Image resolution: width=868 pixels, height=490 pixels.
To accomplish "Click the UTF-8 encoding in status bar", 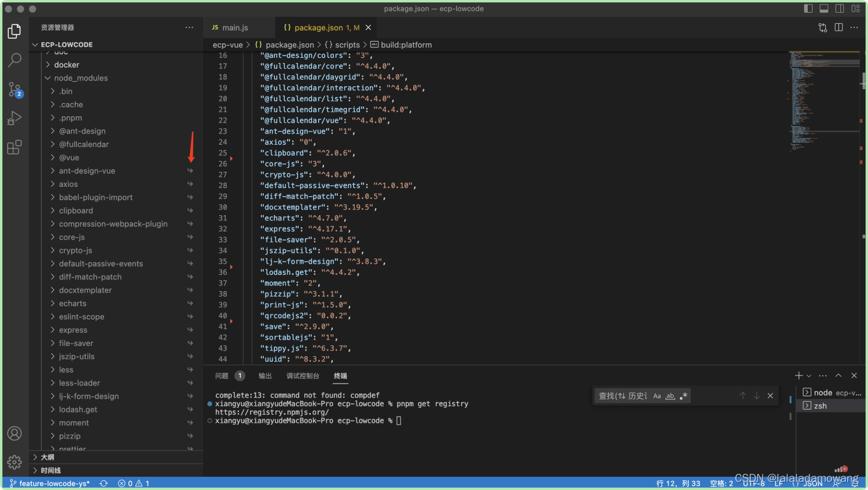I will point(754,483).
